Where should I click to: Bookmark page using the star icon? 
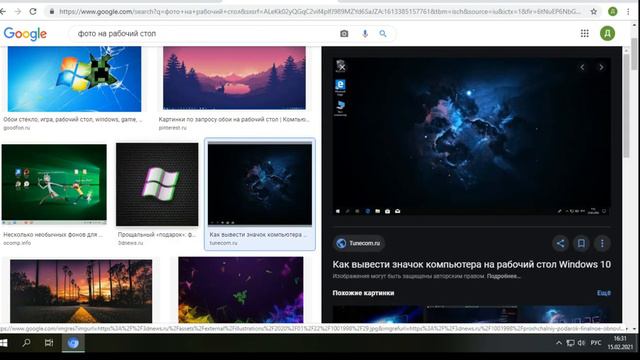click(593, 12)
